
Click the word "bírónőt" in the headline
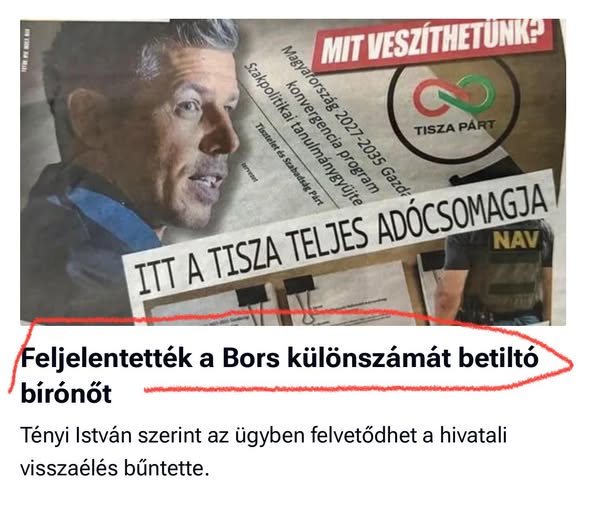[66, 393]
